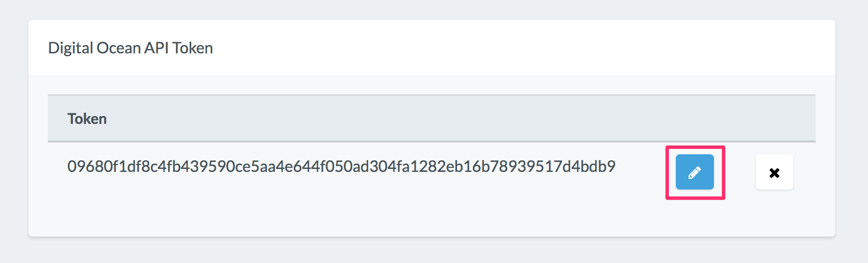Click the token table header row

(432, 119)
